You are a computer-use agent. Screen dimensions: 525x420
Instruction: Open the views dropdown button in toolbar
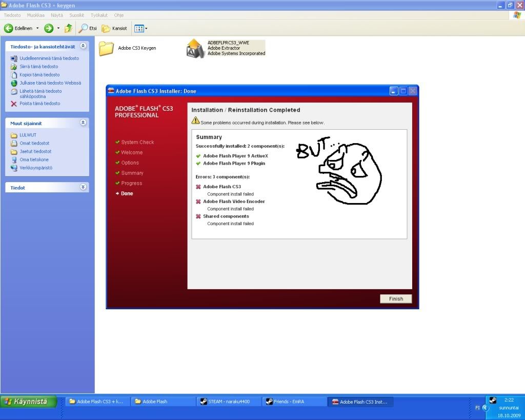coord(140,29)
